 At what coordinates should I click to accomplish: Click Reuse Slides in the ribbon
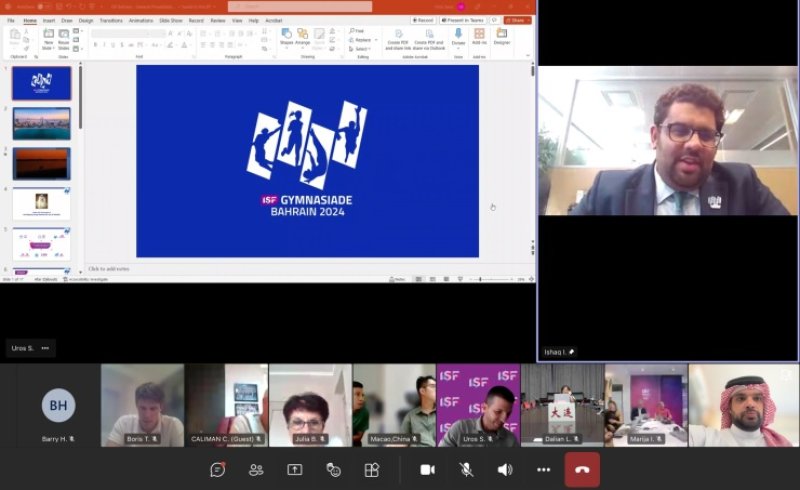click(63, 38)
